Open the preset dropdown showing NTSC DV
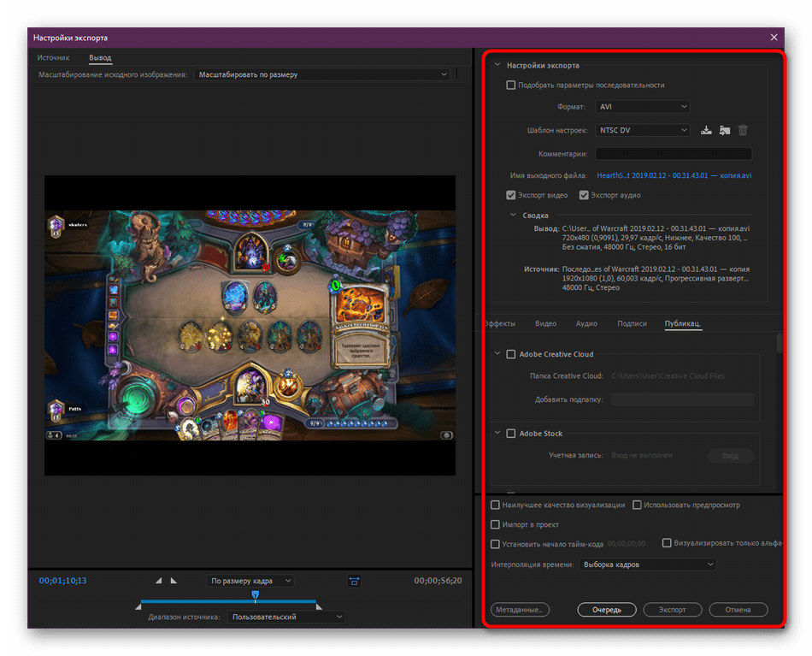 click(x=642, y=130)
